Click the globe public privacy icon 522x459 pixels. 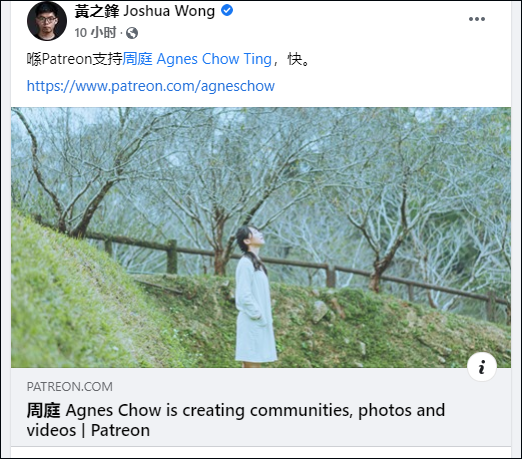[x=132, y=33]
